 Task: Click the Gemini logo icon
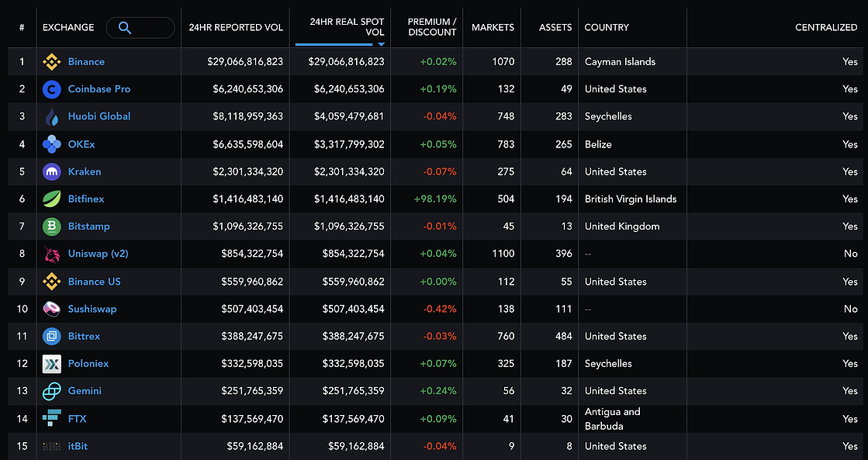pos(52,391)
